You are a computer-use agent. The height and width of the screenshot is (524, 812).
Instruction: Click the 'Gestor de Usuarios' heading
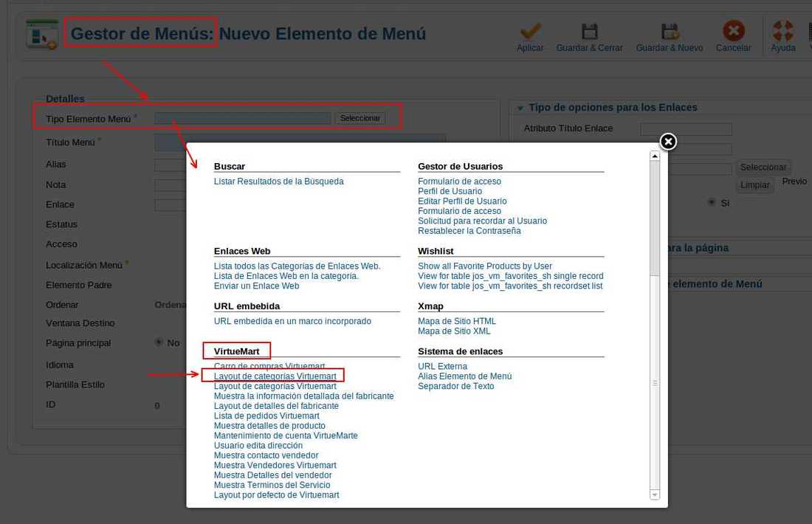pos(461,166)
